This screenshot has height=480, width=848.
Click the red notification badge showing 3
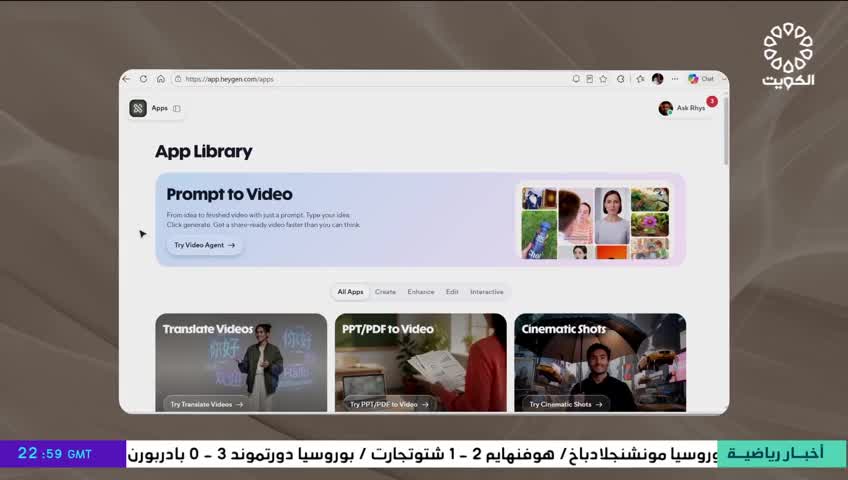712,101
